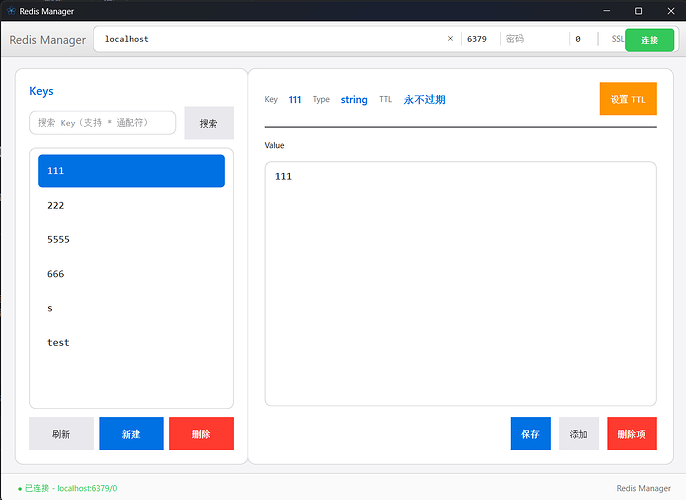This screenshot has height=500, width=686.
Task: Click the 刷新 refresh button
Action: tap(61, 434)
